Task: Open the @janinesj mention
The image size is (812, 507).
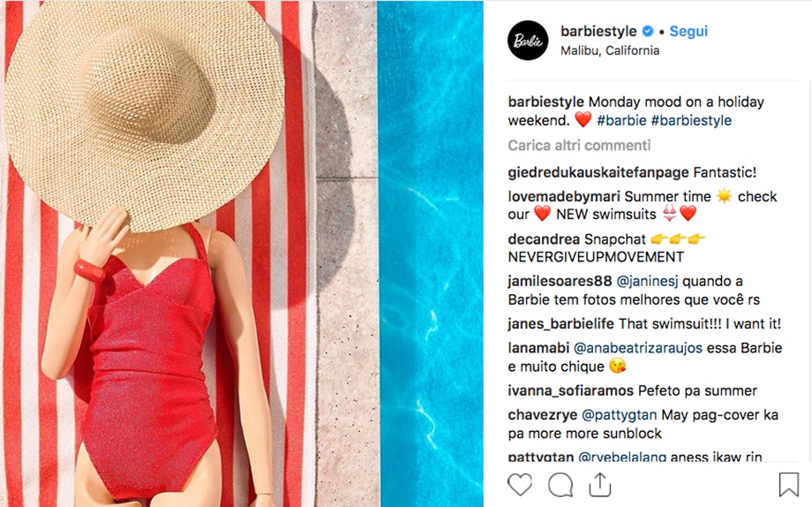Action: (647, 282)
